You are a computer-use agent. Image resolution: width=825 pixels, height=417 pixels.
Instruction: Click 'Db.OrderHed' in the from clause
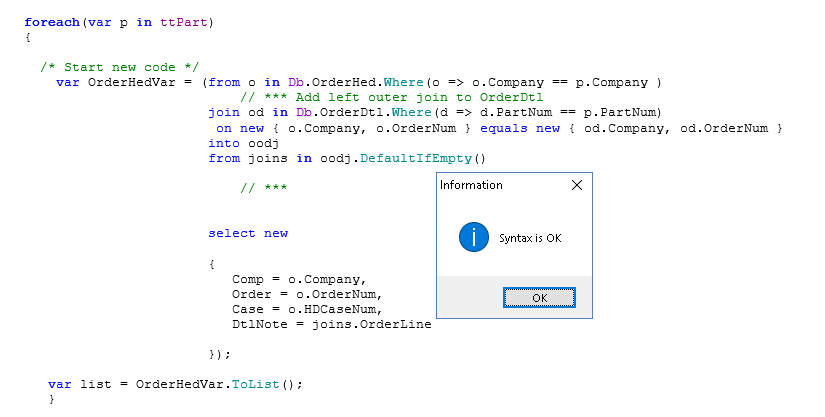click(x=333, y=83)
